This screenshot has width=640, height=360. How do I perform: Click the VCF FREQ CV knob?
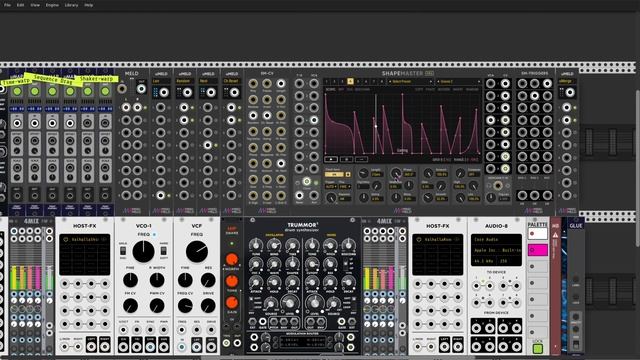(x=185, y=306)
